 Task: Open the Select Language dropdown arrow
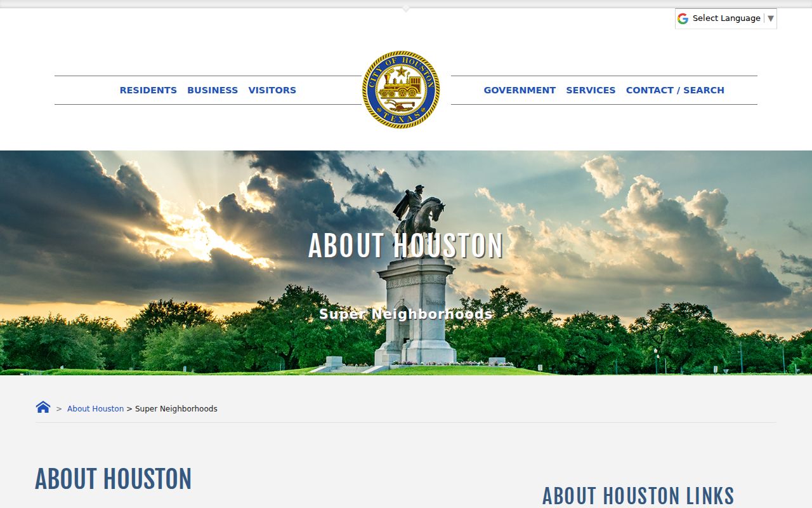[771, 18]
